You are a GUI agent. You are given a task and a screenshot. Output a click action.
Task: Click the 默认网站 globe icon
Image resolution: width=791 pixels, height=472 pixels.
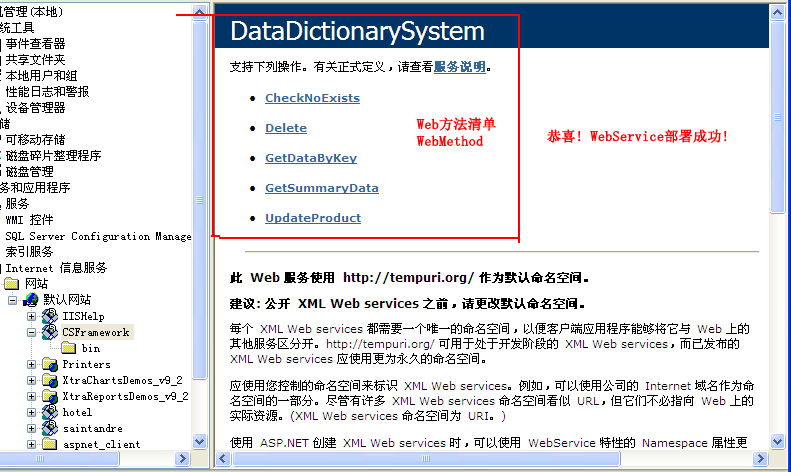(30, 300)
